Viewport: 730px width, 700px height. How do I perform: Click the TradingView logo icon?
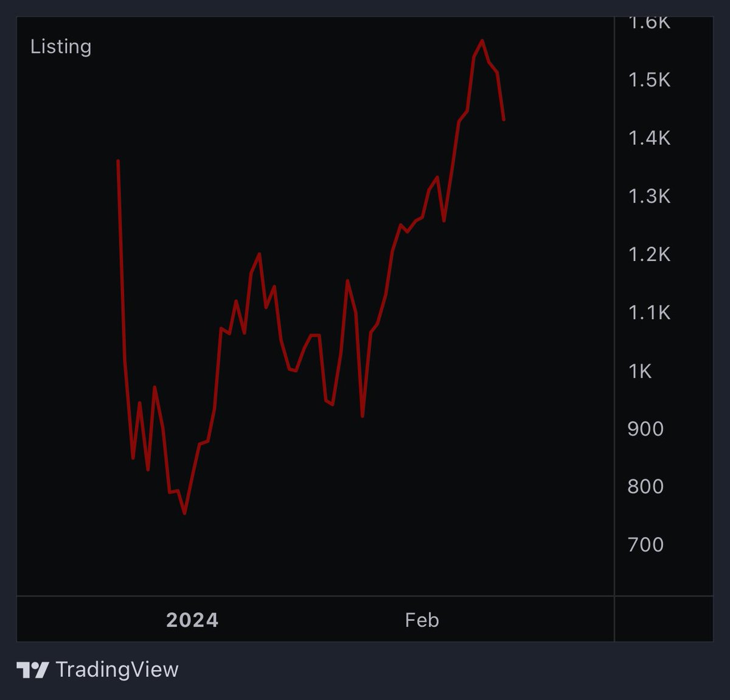point(33,670)
